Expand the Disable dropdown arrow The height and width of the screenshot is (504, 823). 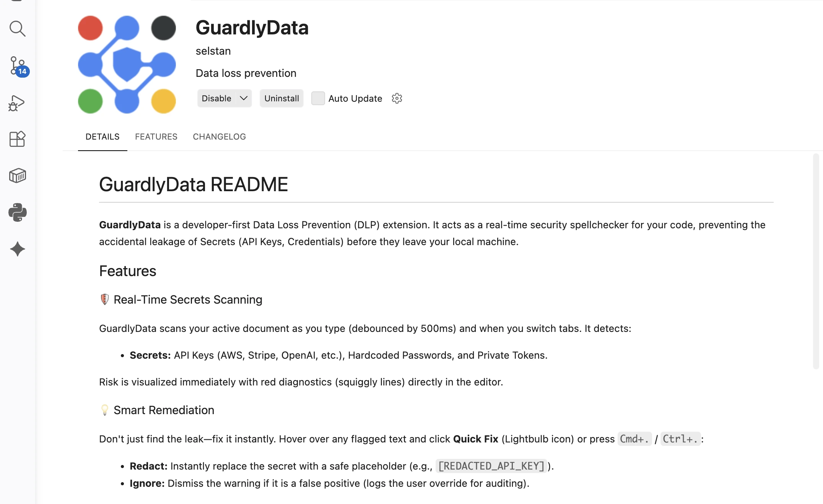pos(244,98)
